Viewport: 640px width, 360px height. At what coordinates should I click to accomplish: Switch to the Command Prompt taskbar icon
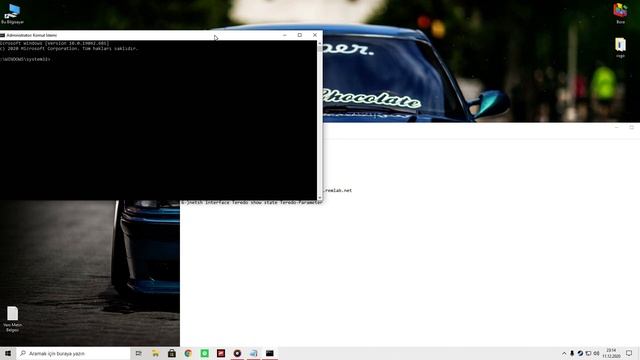[270, 353]
